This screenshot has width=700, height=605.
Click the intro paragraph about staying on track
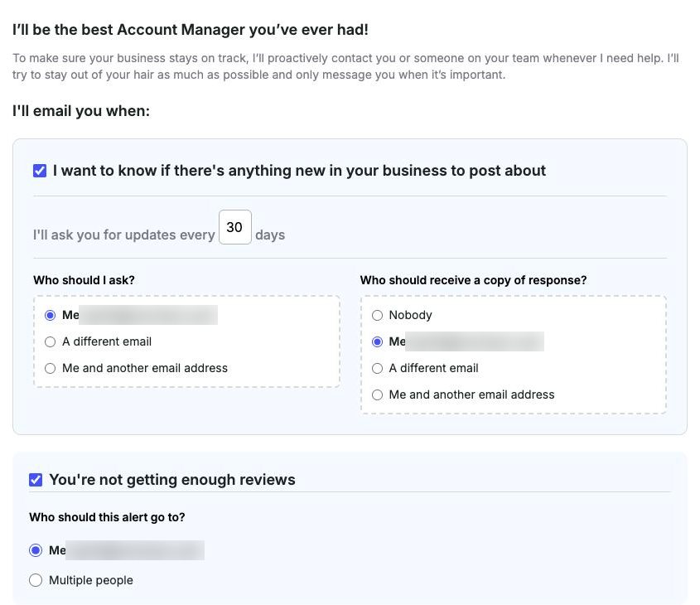[345, 66]
